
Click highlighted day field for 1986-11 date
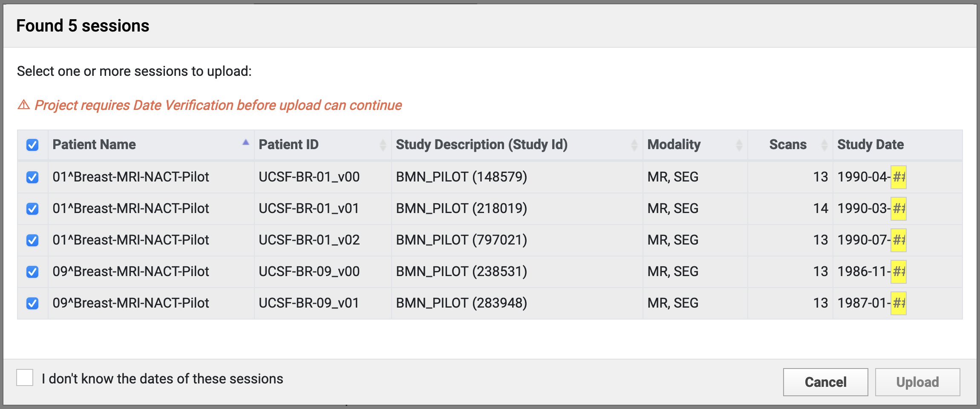coord(898,272)
